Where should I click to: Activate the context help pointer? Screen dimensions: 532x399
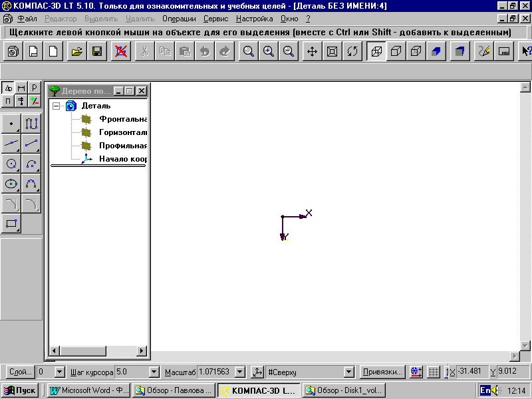[x=525, y=52]
